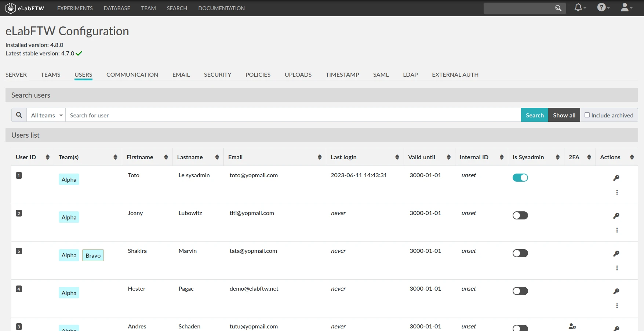Open TEAM in the top navbar
The width and height of the screenshot is (644, 331).
pyautogui.click(x=149, y=8)
